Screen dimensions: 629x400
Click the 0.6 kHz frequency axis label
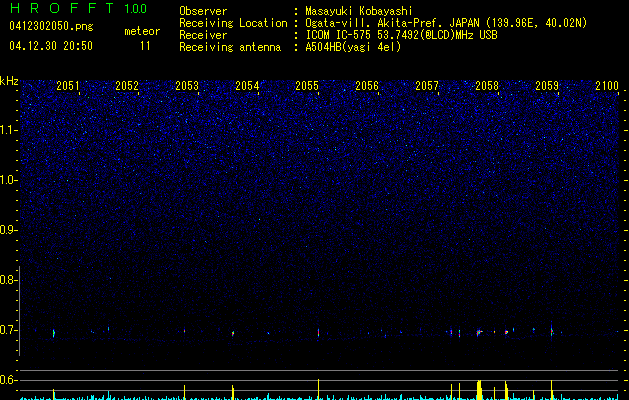click(8, 380)
